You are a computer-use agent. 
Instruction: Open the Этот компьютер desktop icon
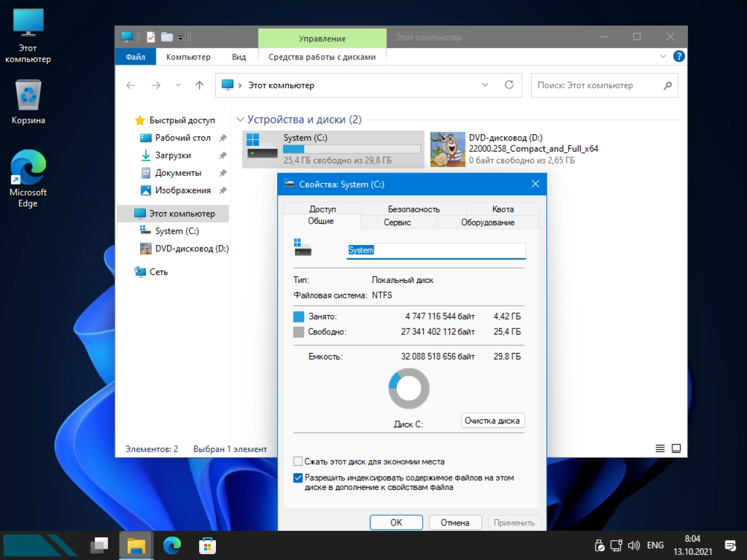pos(28,35)
